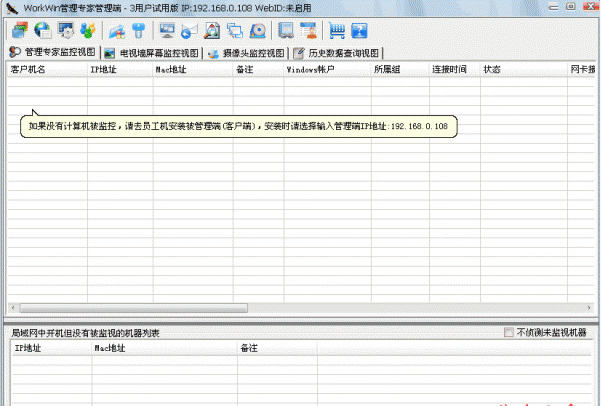601x406 pixels.
Task: Sort by 所属组 column header
Action: (x=400, y=69)
